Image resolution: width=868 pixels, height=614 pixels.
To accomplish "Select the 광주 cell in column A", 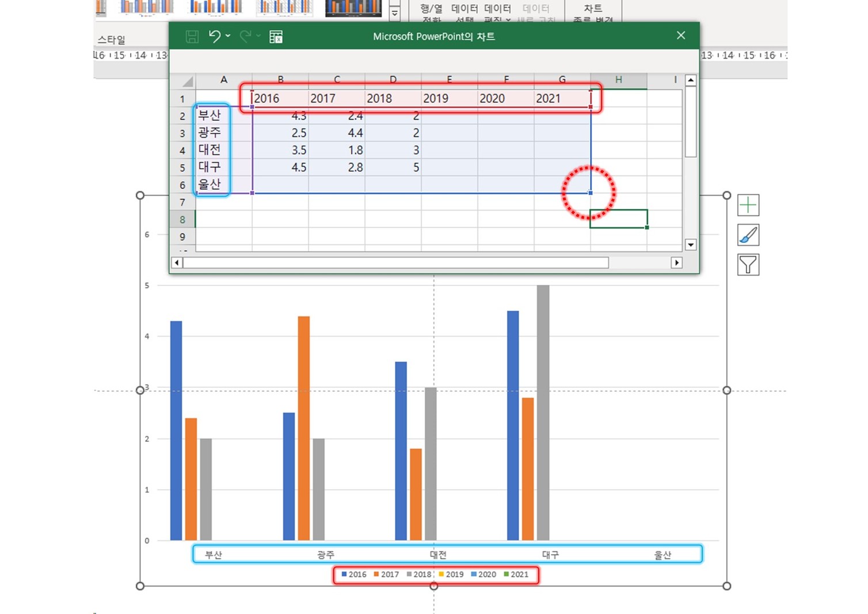I will (x=224, y=133).
